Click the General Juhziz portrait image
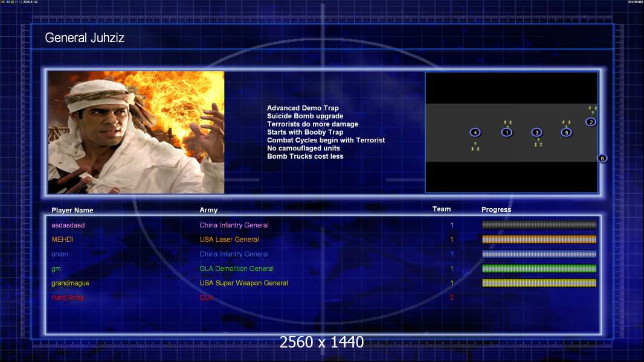This screenshot has height=362, width=644. 136,132
